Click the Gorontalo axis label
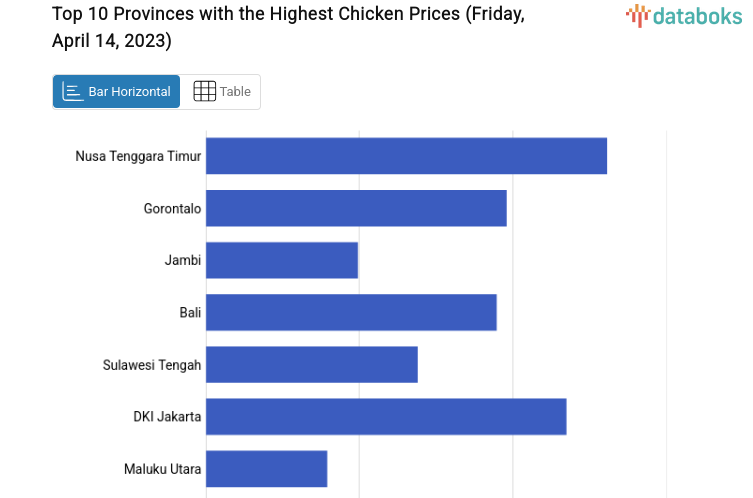The width and height of the screenshot is (753, 498). 172,208
